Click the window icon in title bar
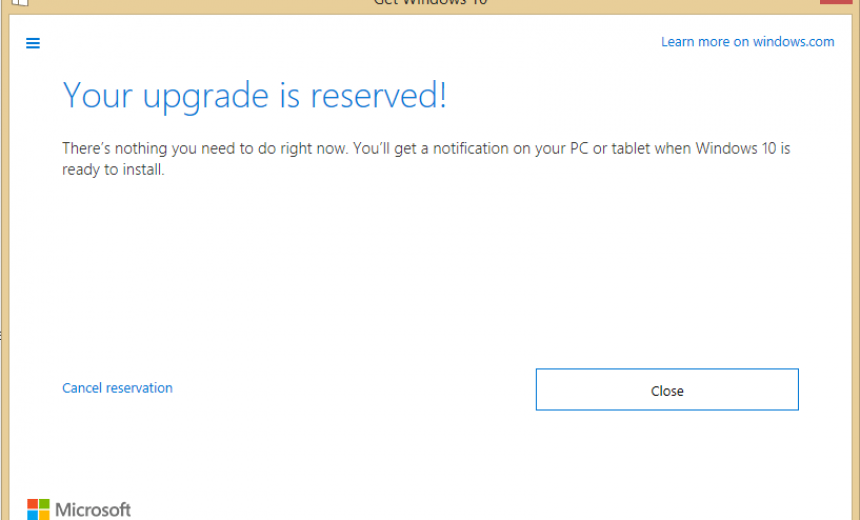860x520 pixels. point(20,3)
